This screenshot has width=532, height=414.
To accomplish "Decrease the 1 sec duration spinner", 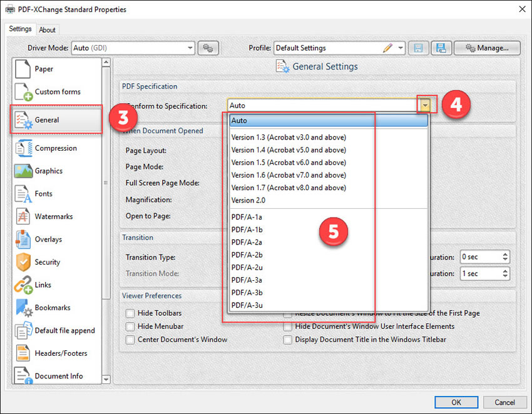I will (505, 276).
